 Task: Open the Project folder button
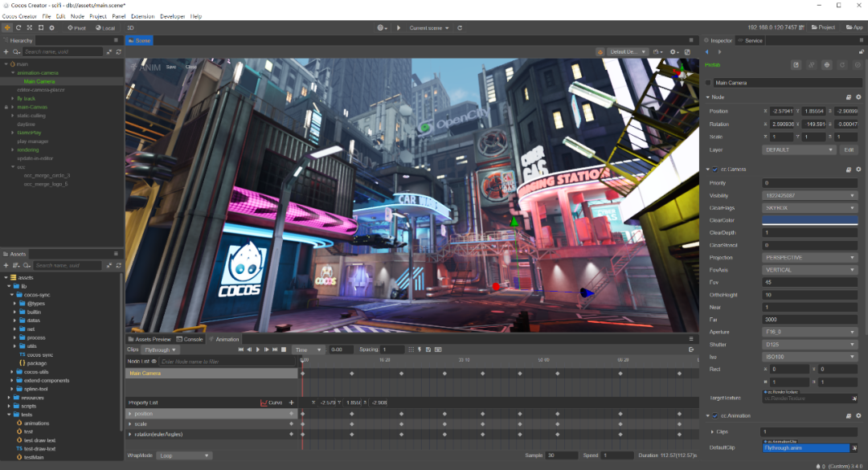point(823,27)
